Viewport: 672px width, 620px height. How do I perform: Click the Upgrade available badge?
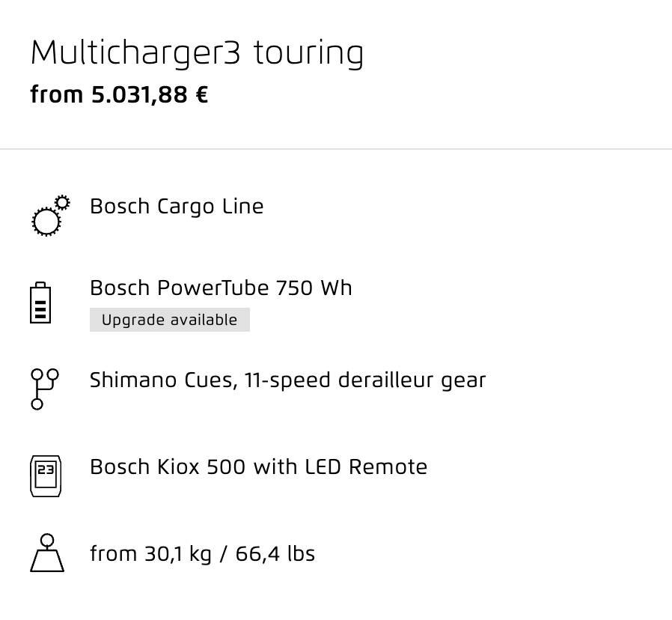click(x=170, y=320)
